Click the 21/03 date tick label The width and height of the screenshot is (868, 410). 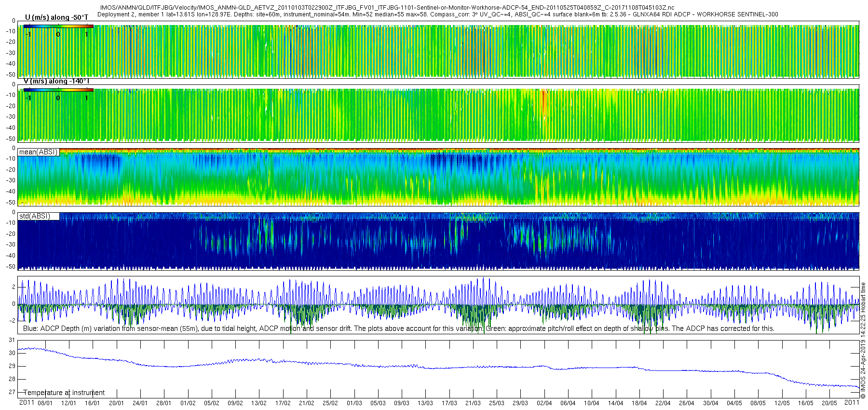(x=473, y=403)
